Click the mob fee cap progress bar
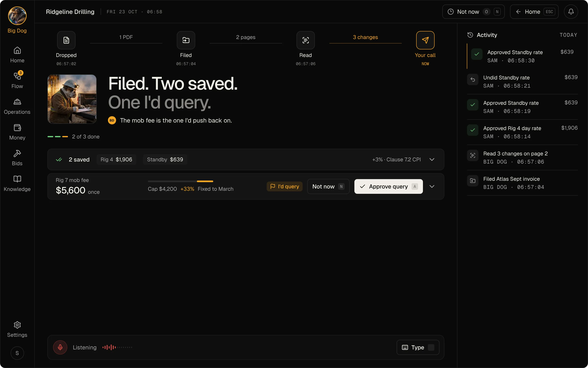Image resolution: width=588 pixels, height=368 pixels. (180, 181)
